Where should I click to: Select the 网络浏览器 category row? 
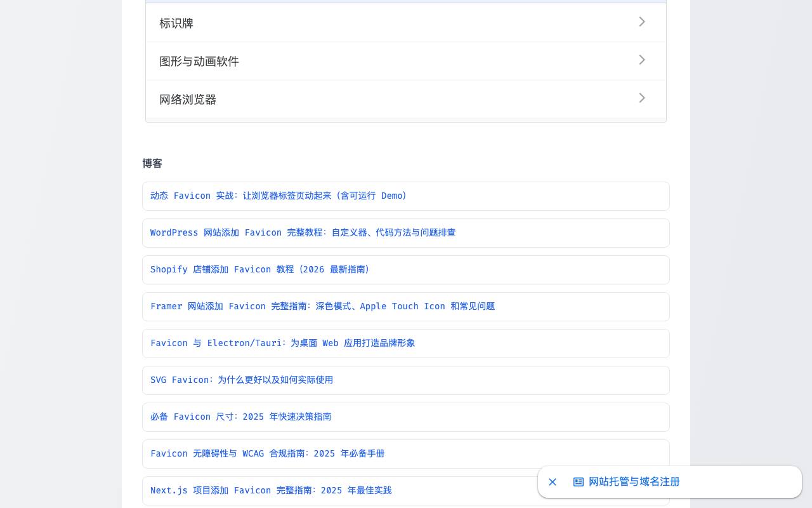(x=406, y=99)
